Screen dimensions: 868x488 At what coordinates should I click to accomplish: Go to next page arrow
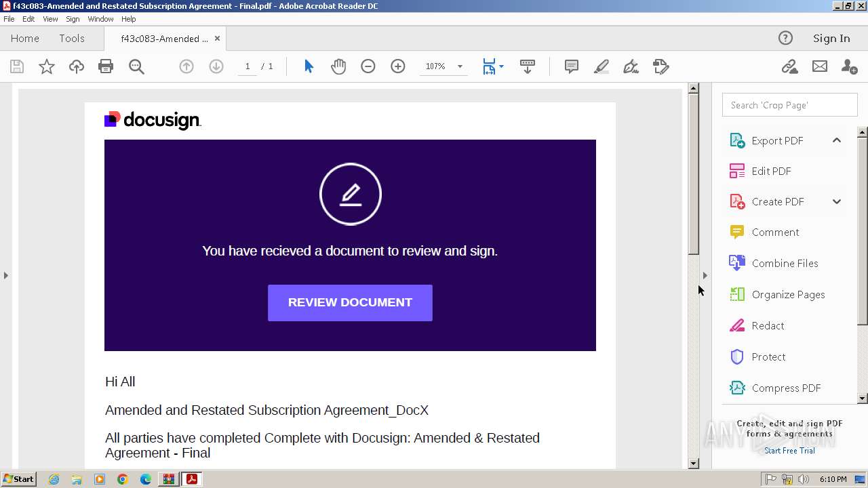point(216,66)
